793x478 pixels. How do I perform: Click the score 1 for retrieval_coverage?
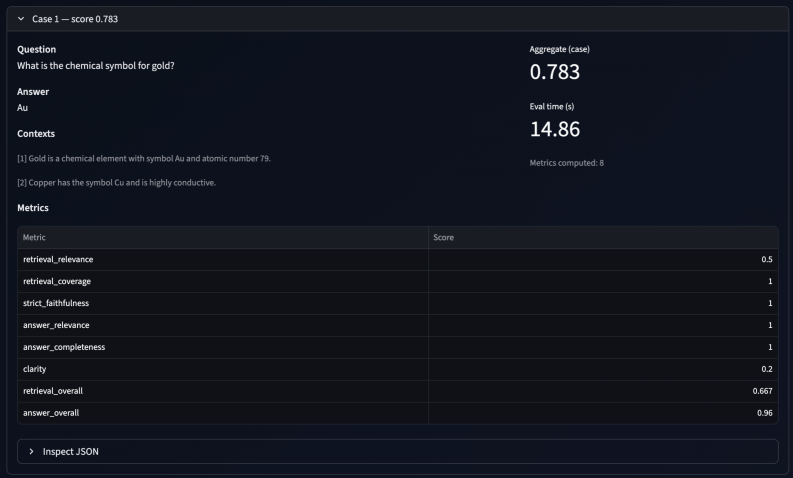tap(770, 281)
